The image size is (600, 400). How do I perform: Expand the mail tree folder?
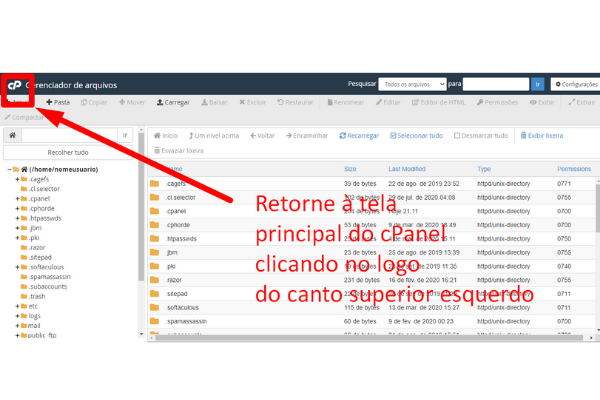click(17, 326)
